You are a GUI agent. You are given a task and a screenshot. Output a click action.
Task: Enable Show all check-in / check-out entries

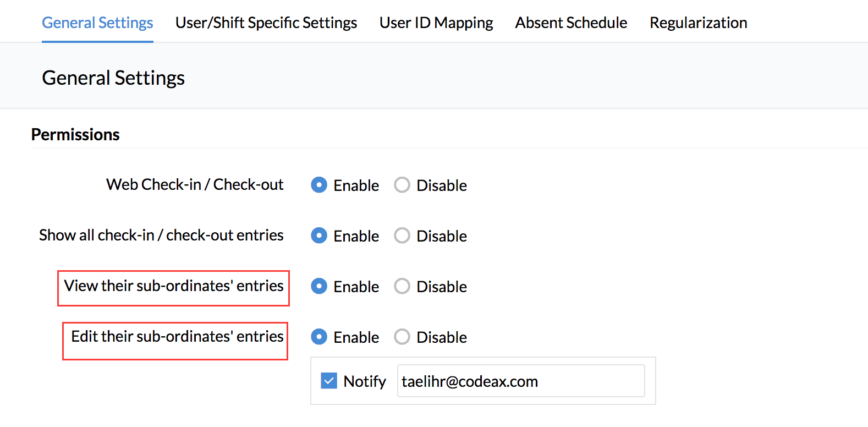click(x=319, y=236)
